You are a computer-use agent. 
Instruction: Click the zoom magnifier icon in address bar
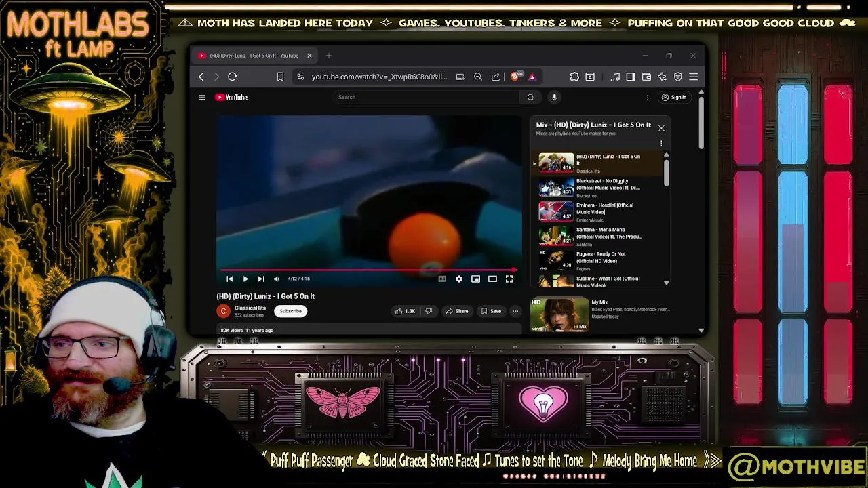click(478, 77)
